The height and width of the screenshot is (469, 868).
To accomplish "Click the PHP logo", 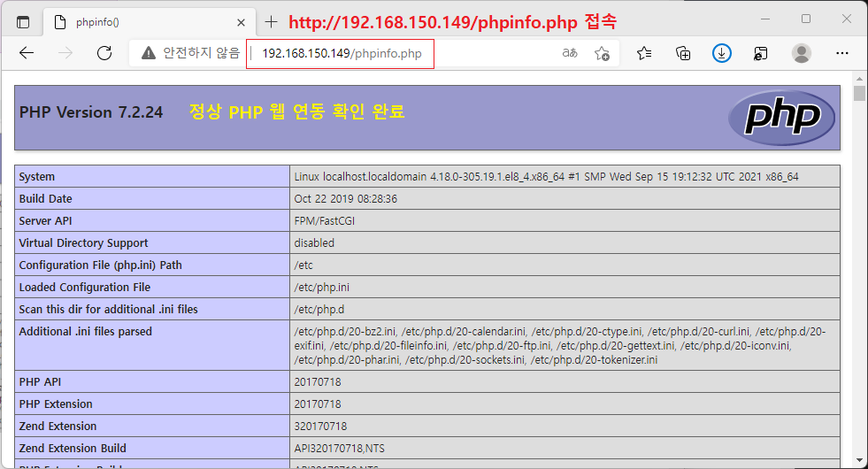I will click(x=781, y=118).
